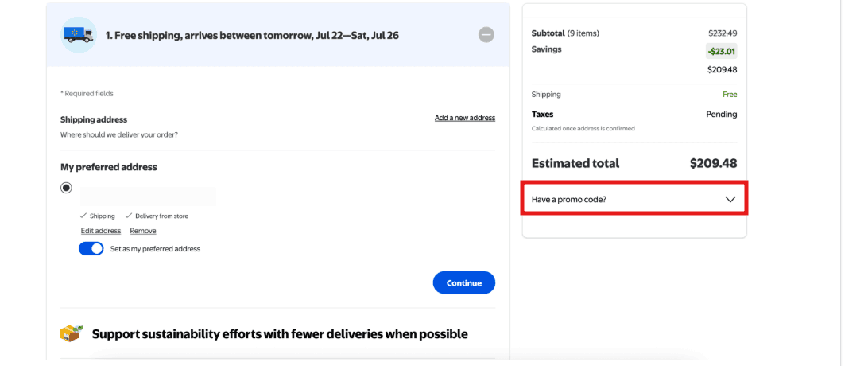
Task: Click the checkmark beside Delivery from store
Action: pyautogui.click(x=129, y=216)
